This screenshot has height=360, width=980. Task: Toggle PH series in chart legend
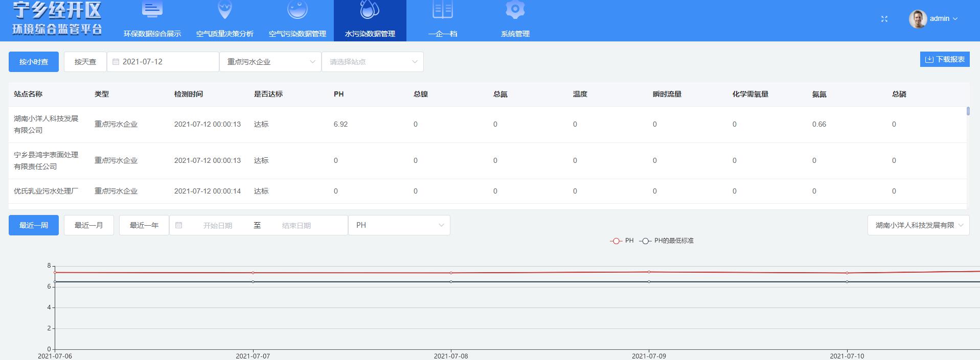622,241
